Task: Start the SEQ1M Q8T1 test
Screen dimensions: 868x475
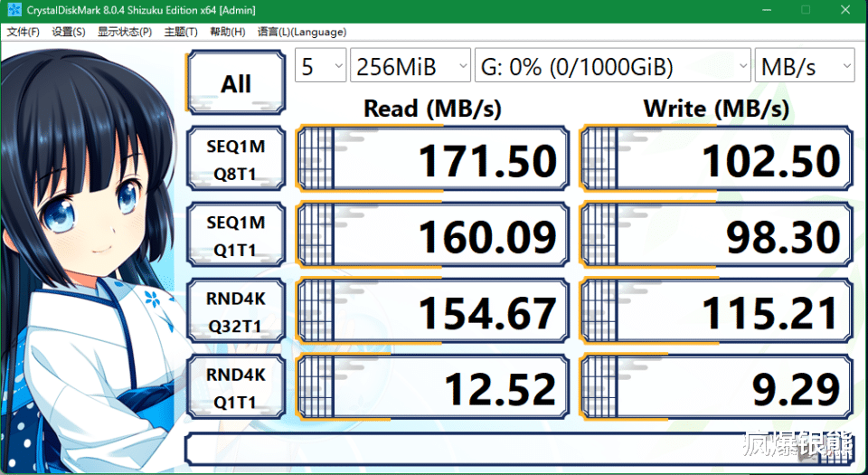Action: (x=236, y=159)
